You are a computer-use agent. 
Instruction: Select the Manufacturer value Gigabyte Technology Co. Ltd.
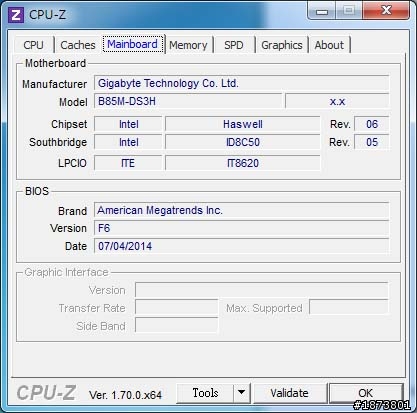242,83
